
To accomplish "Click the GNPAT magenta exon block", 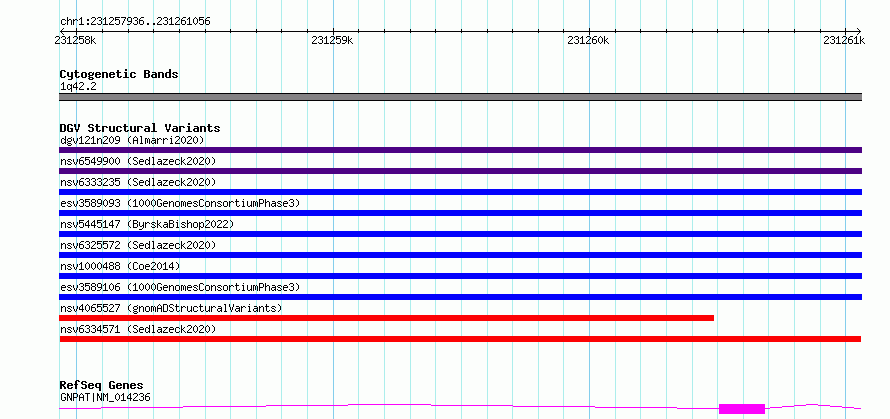I will (742, 409).
